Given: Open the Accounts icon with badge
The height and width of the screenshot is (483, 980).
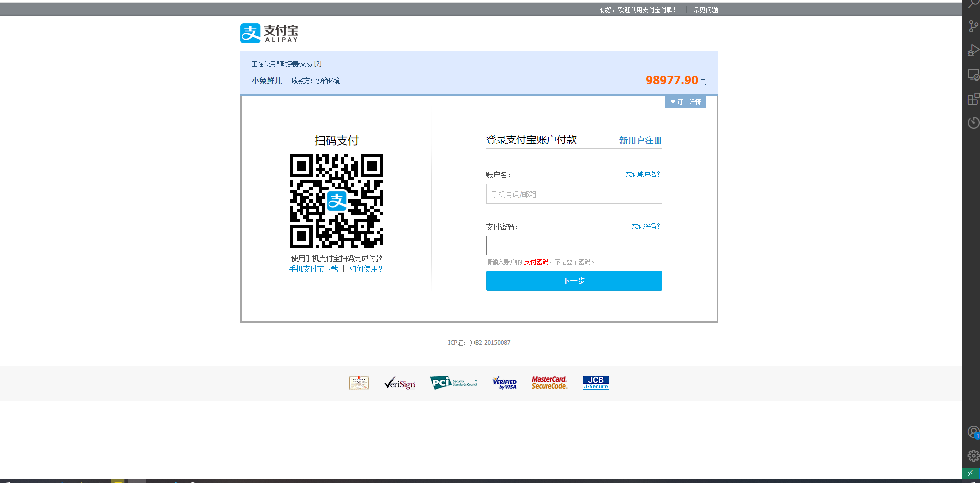Looking at the screenshot, I should (973, 432).
